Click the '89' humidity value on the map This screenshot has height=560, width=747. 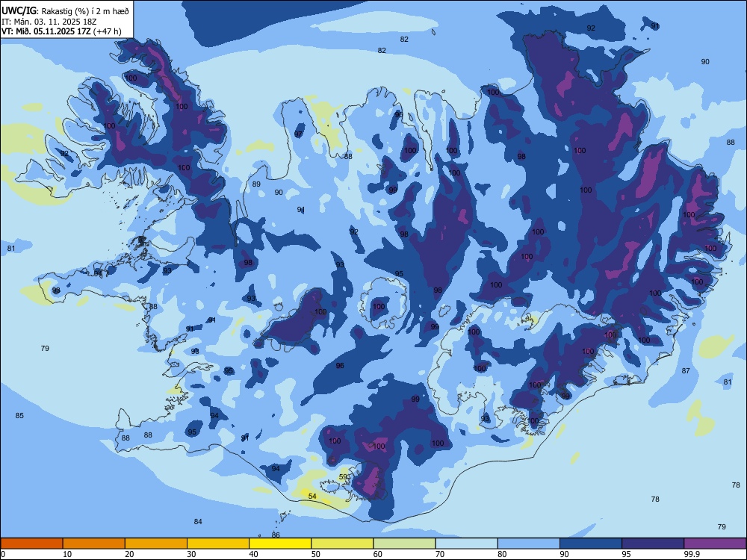pyautogui.click(x=256, y=184)
